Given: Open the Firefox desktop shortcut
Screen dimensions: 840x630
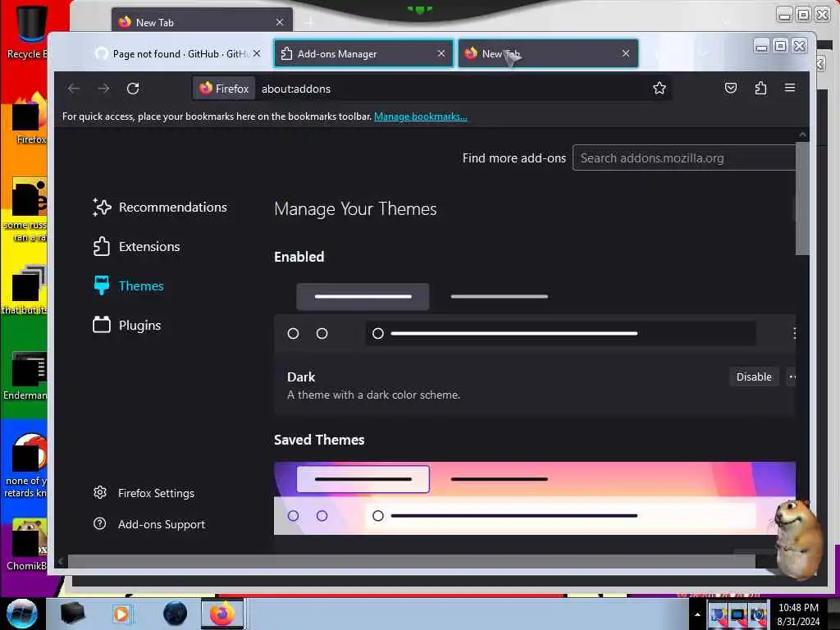Looking at the screenshot, I should pos(31,119).
